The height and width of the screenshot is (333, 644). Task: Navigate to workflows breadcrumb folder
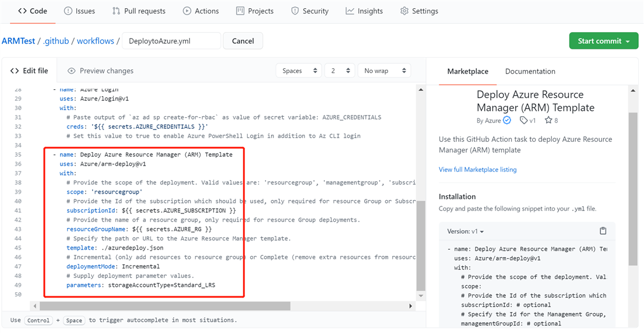[96, 41]
